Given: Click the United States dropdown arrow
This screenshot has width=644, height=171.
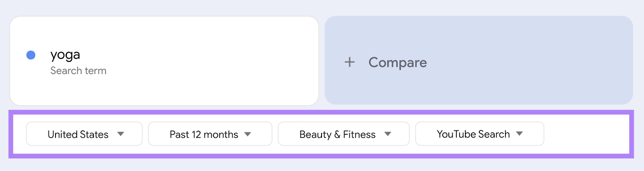Looking at the screenshot, I should pyautogui.click(x=121, y=134).
